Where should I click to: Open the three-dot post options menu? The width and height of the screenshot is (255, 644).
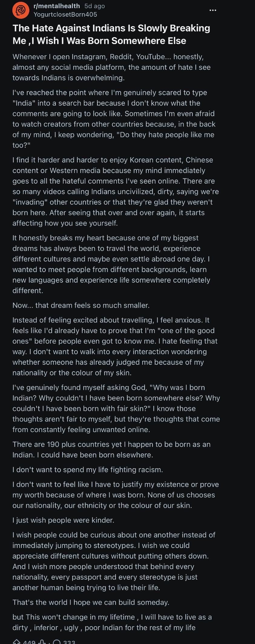[x=213, y=10]
